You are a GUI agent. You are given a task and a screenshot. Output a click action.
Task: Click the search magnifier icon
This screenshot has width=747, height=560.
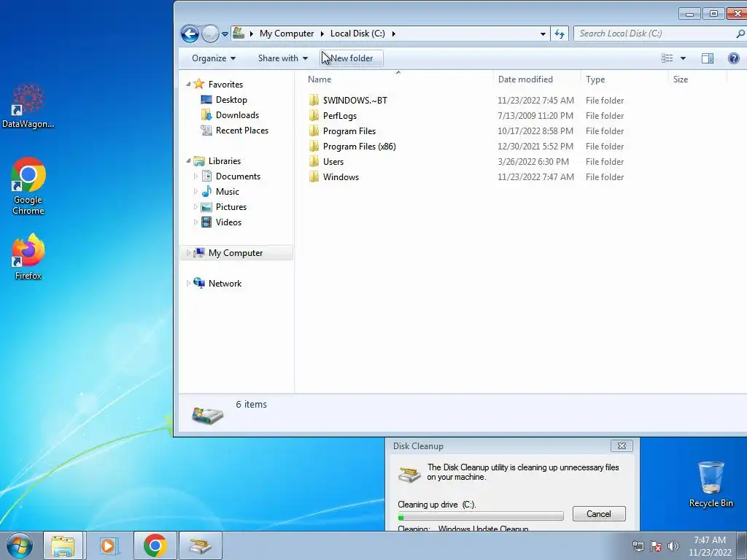click(740, 34)
